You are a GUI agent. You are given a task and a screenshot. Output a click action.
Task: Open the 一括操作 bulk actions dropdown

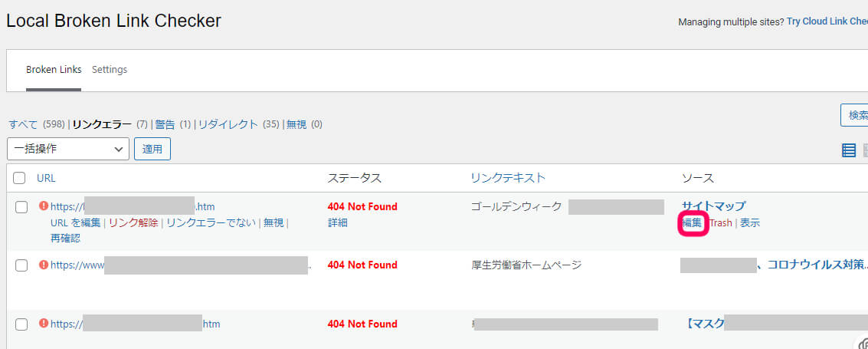click(x=68, y=149)
